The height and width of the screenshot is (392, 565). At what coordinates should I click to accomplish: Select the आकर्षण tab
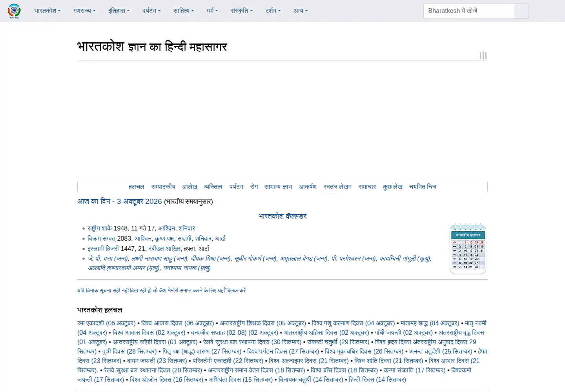(308, 187)
